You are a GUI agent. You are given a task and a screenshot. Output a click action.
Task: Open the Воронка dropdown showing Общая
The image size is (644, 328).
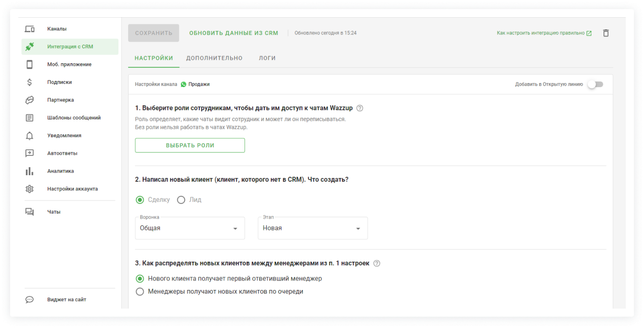[x=190, y=228]
